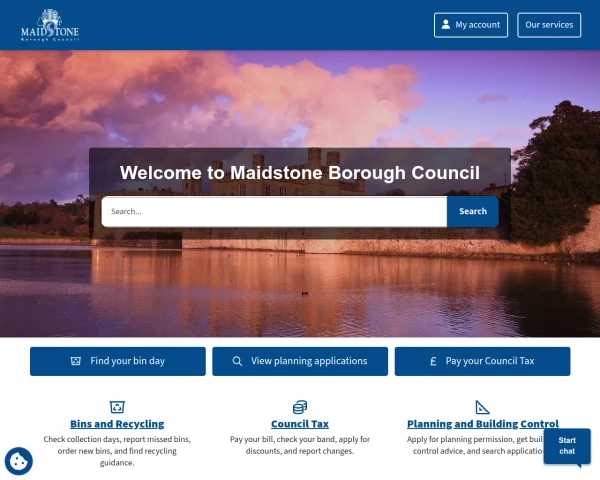This screenshot has height=480, width=600.
Task: Click the user icon in My account
Action: point(446,24)
